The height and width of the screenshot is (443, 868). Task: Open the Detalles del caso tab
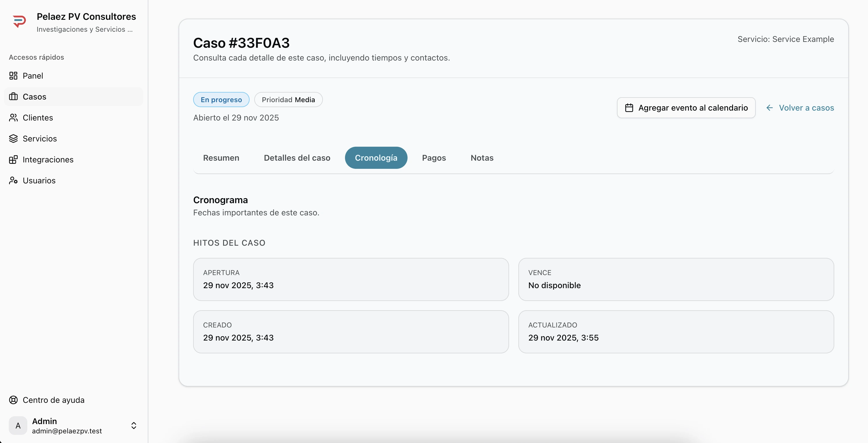(x=297, y=158)
